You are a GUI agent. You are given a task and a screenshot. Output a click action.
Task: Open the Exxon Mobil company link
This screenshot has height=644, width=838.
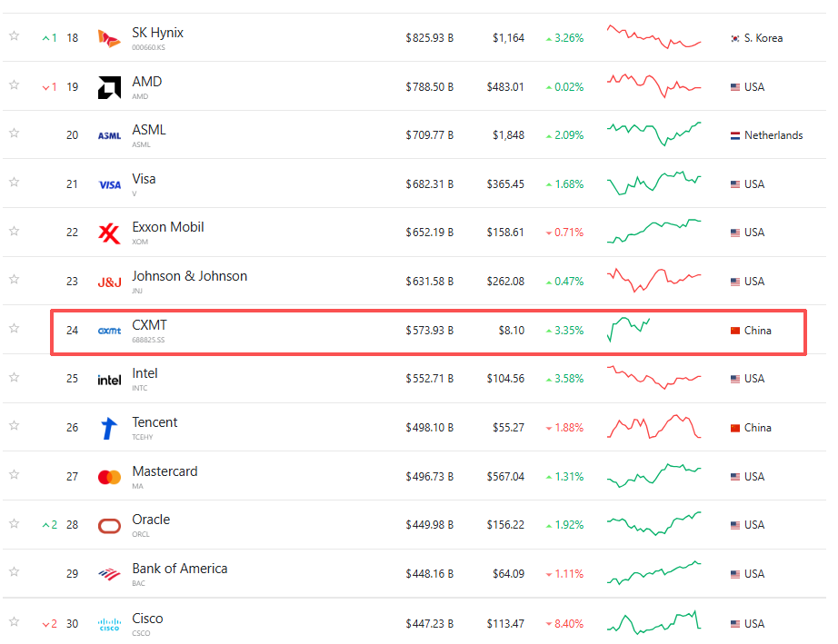168,227
